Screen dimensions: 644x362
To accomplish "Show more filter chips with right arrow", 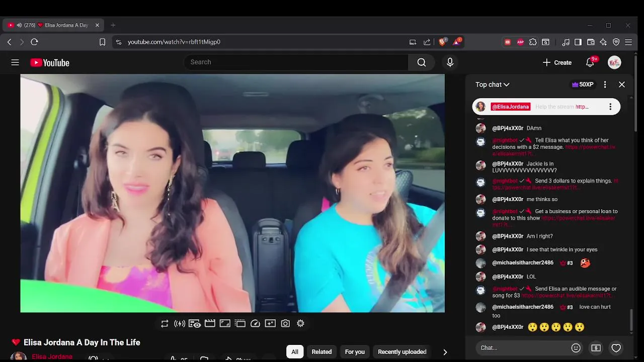I will (x=445, y=352).
